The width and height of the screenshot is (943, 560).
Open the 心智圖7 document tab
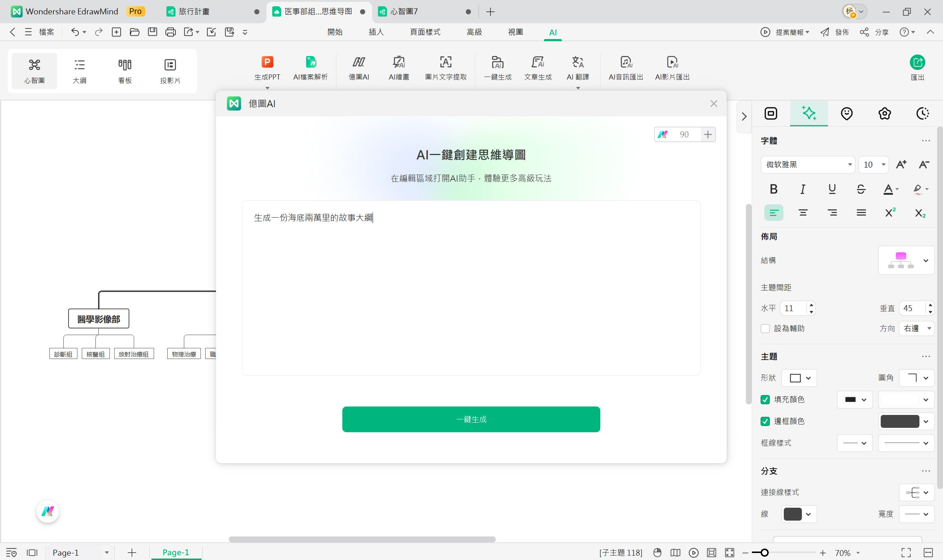404,12
